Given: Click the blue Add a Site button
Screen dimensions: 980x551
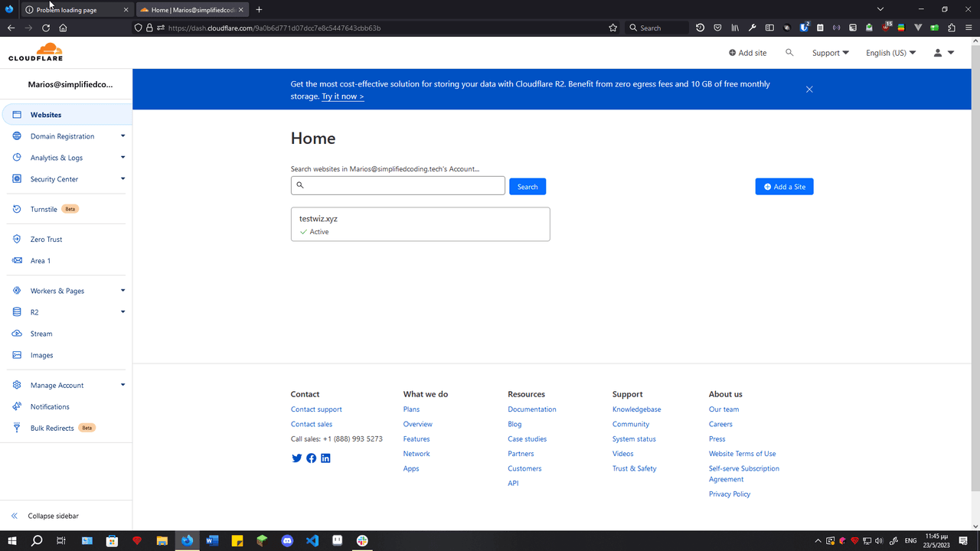Looking at the screenshot, I should 784,187.
